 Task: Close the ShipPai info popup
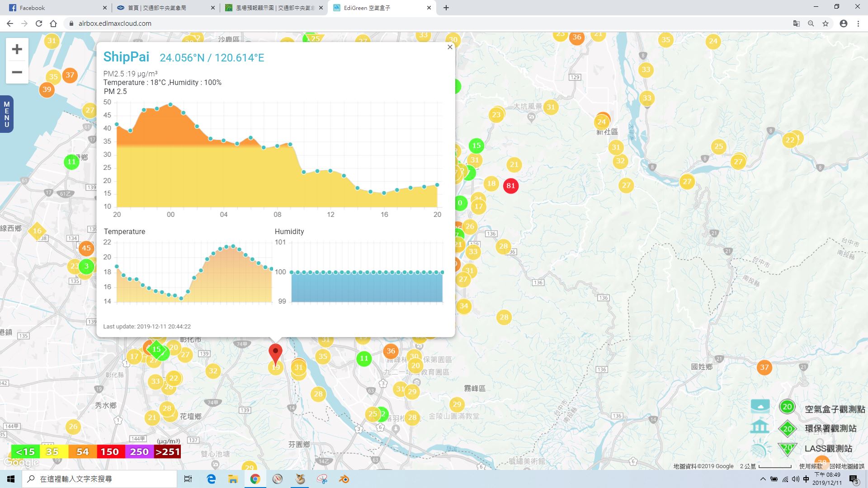point(450,47)
